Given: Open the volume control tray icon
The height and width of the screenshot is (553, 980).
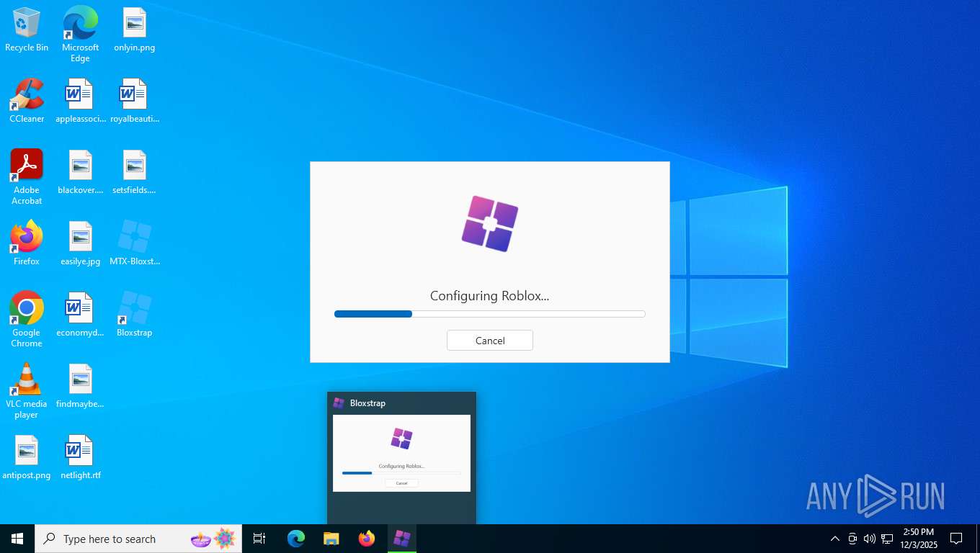Looking at the screenshot, I should click(x=870, y=539).
